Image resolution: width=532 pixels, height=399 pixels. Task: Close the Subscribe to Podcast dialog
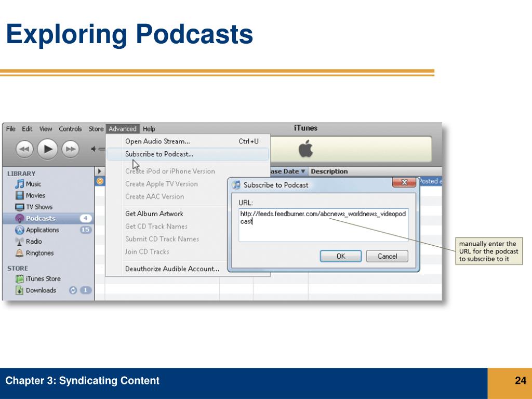[404, 182]
